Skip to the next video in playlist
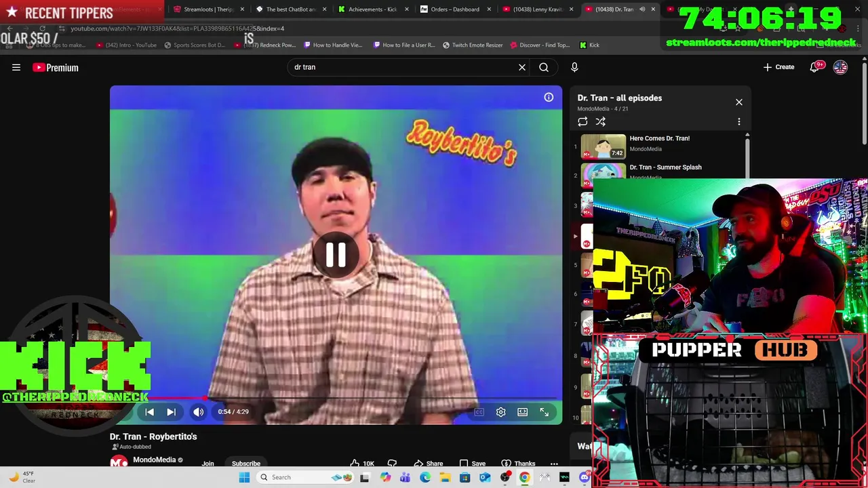Viewport: 868px width, 488px height. pos(171,411)
